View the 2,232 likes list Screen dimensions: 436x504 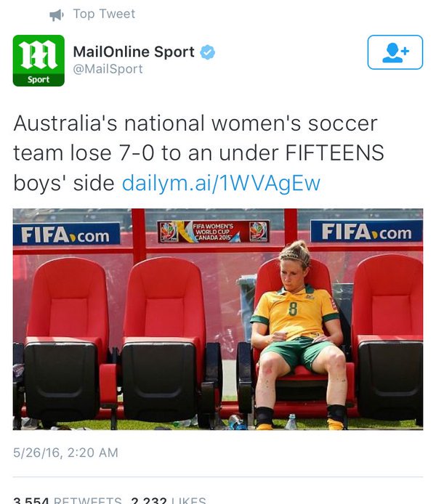pyautogui.click(x=169, y=500)
